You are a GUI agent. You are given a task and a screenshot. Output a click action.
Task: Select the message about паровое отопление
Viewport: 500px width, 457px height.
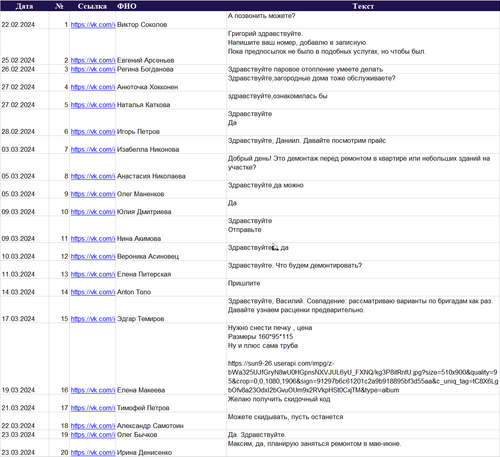(x=363, y=69)
